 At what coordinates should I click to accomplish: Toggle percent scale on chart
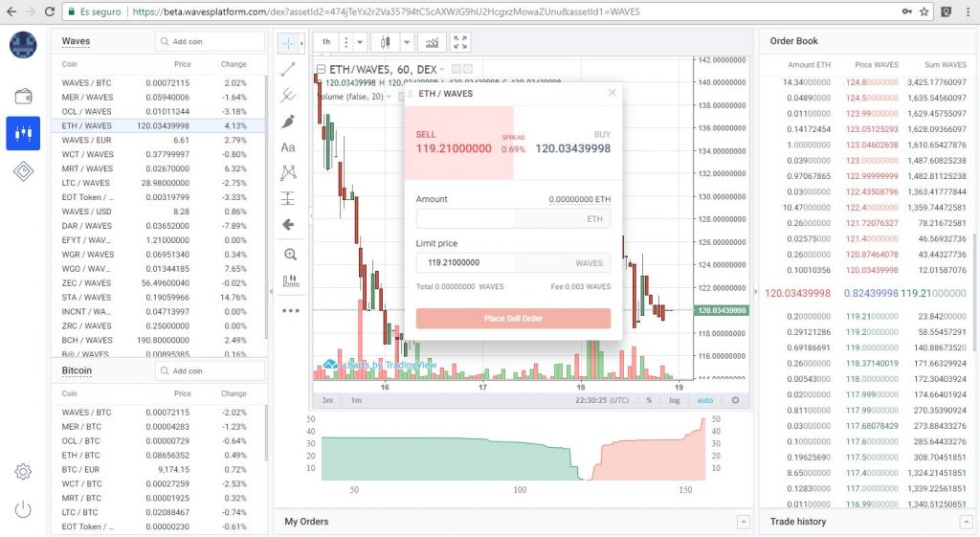[649, 400]
